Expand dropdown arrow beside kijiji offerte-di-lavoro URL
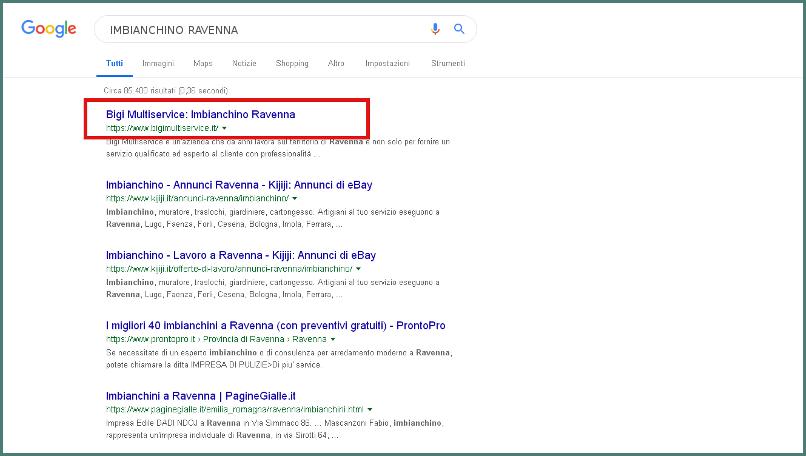The width and height of the screenshot is (806, 456). [x=358, y=269]
